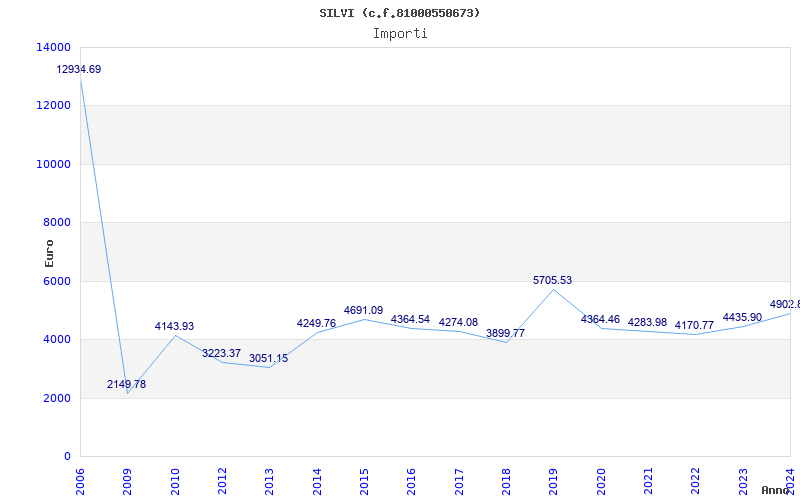Select the 4249.76 value label
This screenshot has width=800, height=500.
point(316,324)
